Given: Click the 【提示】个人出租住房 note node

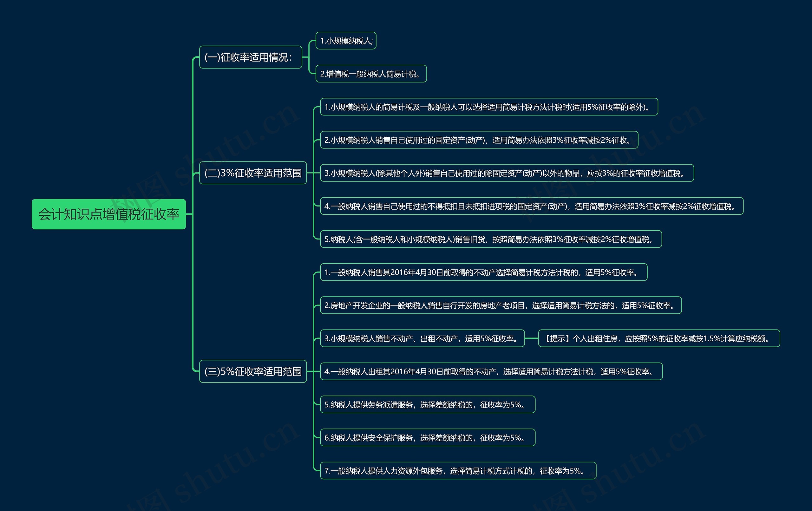Looking at the screenshot, I should (x=658, y=338).
